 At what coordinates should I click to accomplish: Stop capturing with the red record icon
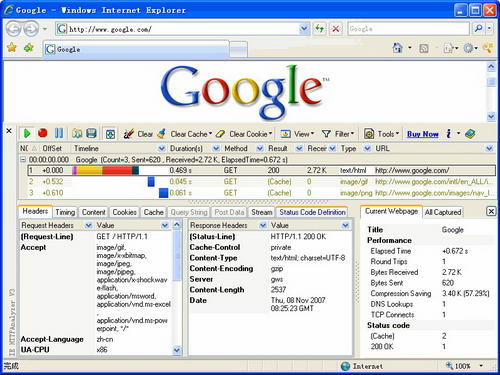point(43,133)
